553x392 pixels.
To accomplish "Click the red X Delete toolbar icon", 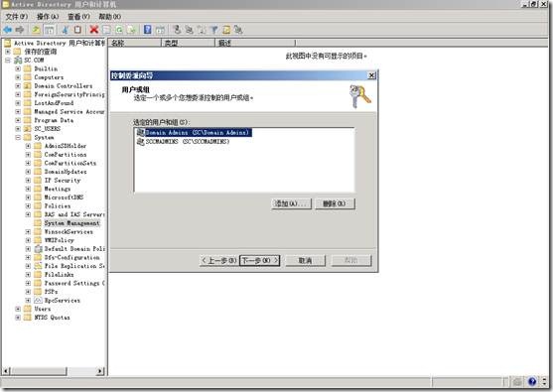I will coord(93,30).
